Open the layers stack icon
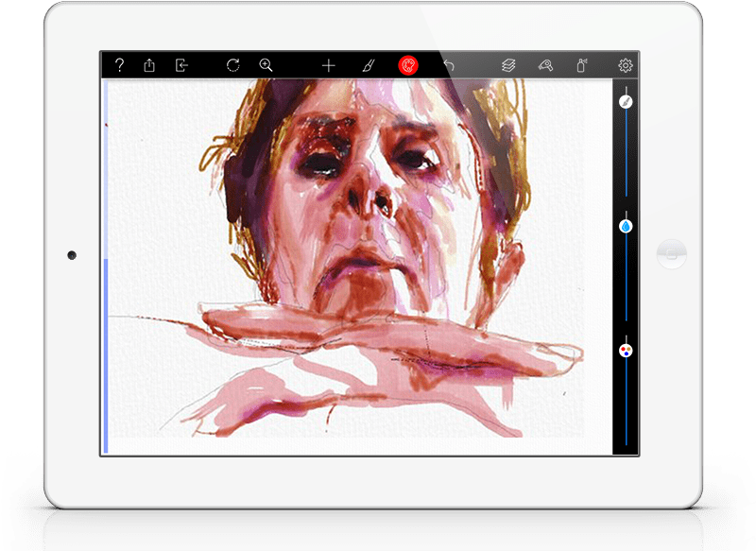 [508, 65]
